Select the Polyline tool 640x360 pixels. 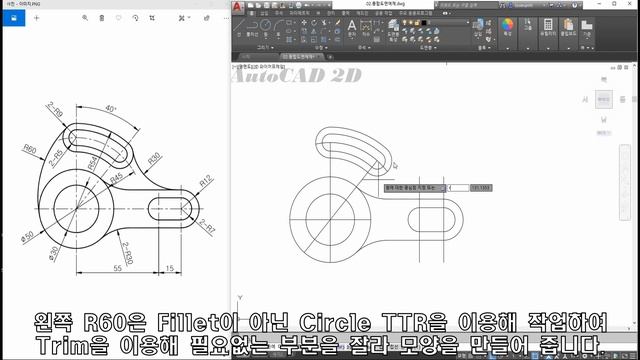pyautogui.click(x=253, y=27)
